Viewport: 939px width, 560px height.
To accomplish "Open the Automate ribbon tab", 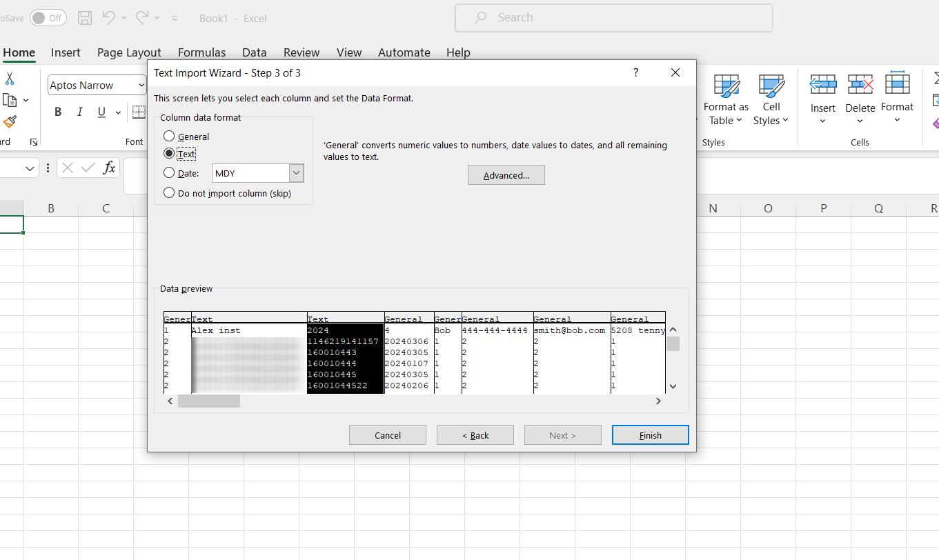I will 404,52.
